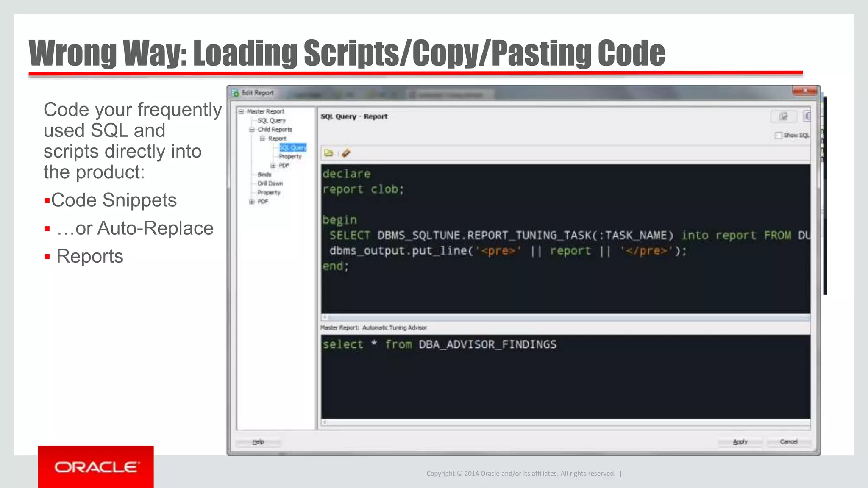The image size is (868, 488).
Task: Click the 'Code Snippets' bullet on the slide
Action: 114,200
